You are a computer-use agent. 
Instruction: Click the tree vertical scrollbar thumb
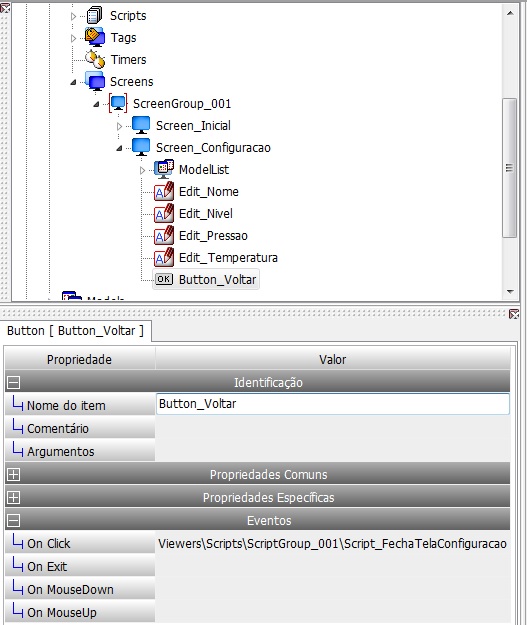[x=509, y=168]
